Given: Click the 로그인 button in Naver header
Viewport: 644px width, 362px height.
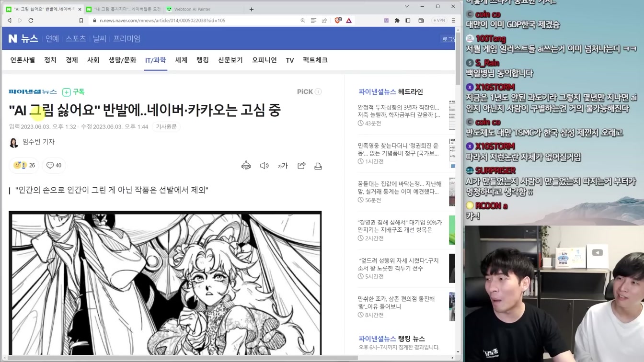Looking at the screenshot, I should [448, 39].
